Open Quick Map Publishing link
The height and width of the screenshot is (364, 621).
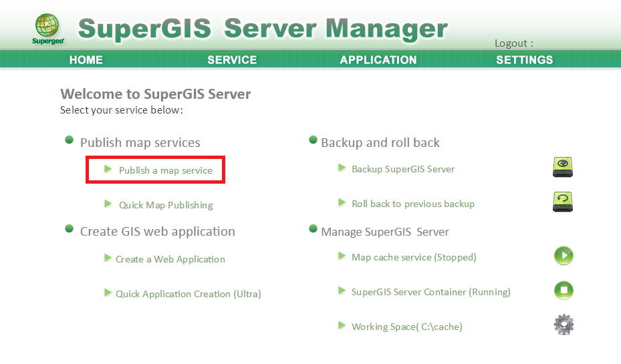166,205
